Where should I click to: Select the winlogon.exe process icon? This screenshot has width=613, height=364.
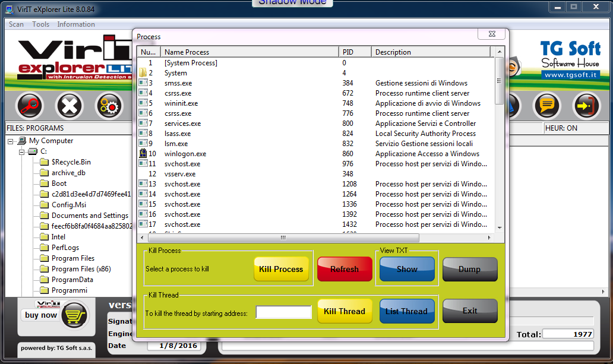click(143, 153)
